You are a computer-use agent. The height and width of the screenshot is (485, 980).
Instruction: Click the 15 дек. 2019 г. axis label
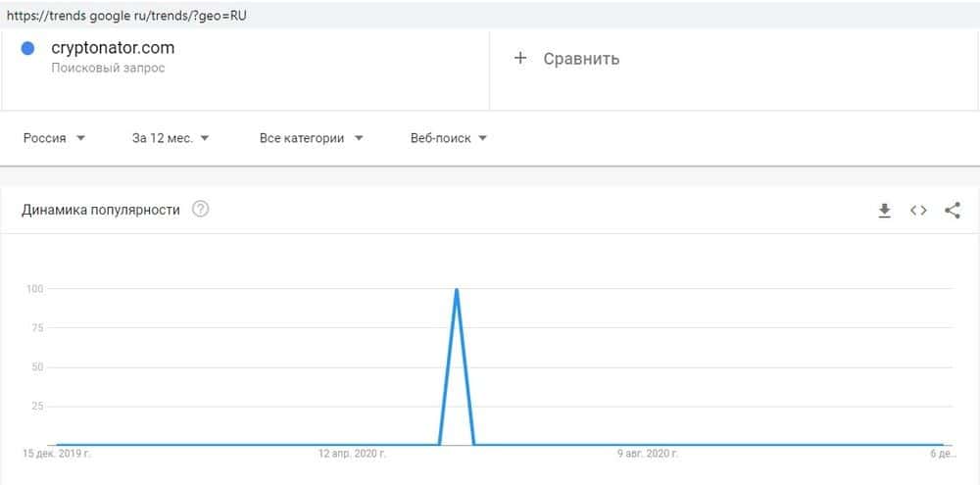click(57, 455)
